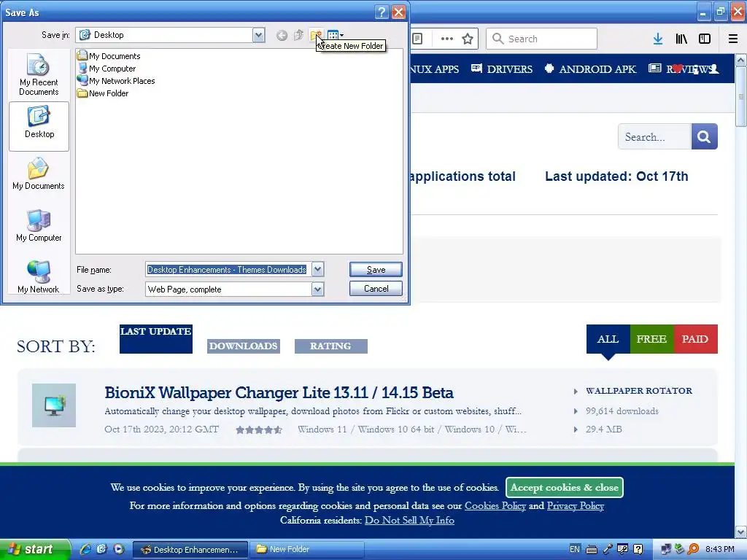Screen dimensions: 747x560
Task: Open the DRIVERS nav menu item
Action: [x=502, y=69]
